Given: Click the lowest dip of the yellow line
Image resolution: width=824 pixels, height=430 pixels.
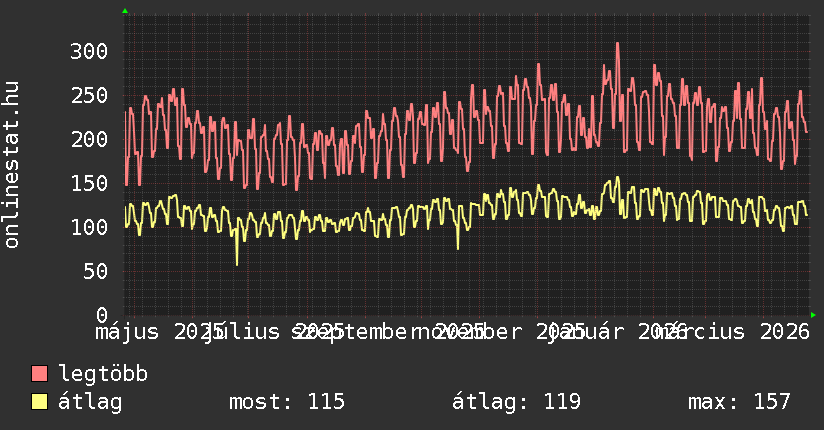Looking at the screenshot, I should pyautogui.click(x=237, y=263).
